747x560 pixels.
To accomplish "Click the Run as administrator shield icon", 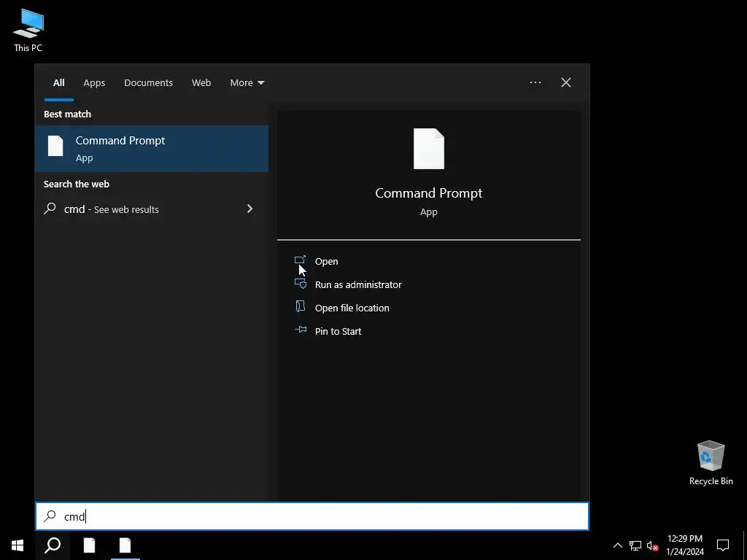I will click(300, 284).
